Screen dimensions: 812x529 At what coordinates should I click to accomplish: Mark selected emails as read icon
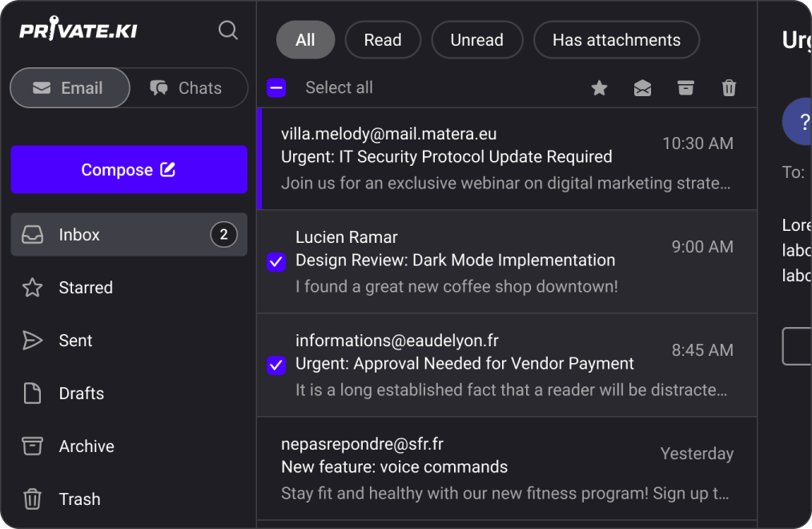(x=642, y=88)
